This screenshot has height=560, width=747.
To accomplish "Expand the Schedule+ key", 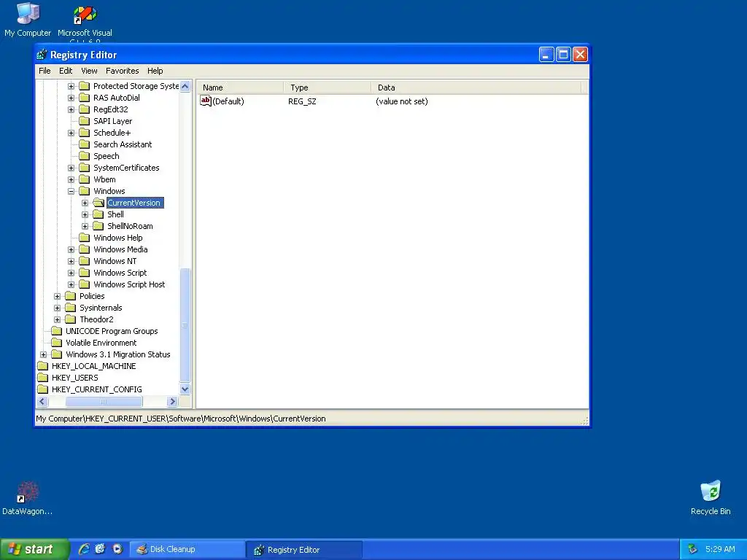I will 71,133.
